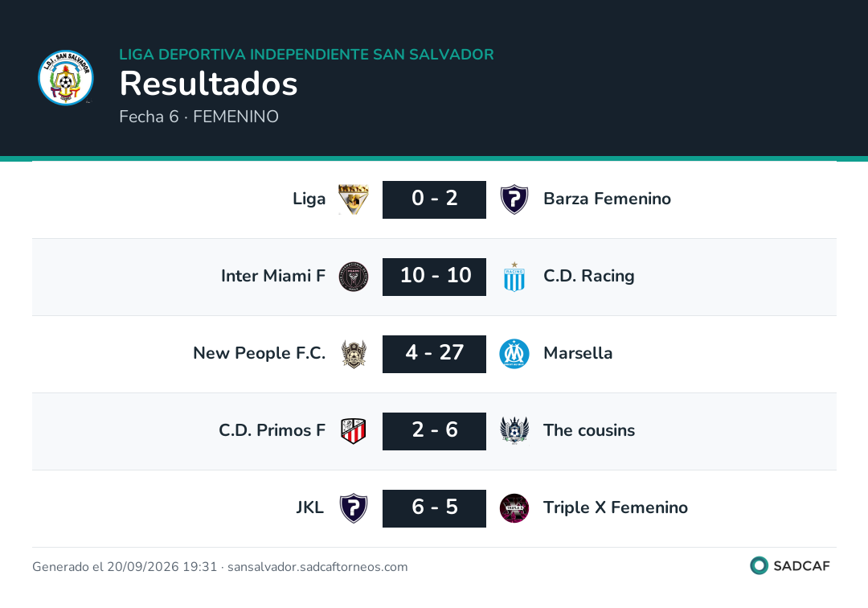Click the Inter Miami F badge

pos(353,277)
